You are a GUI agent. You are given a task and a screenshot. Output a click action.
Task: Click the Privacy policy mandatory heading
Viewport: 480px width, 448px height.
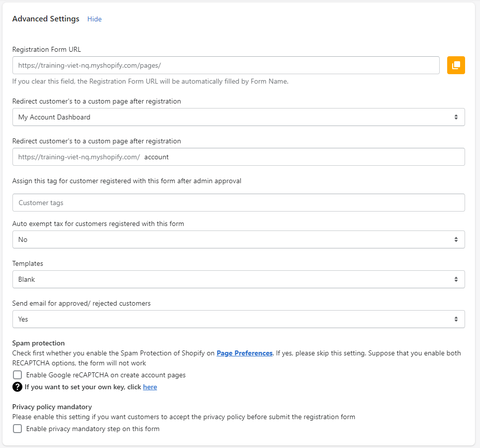point(52,407)
